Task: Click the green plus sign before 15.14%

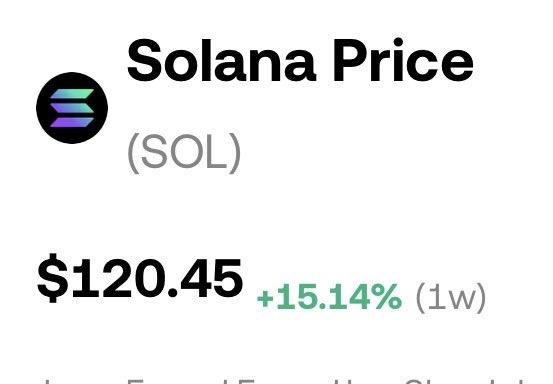Action: click(x=266, y=299)
